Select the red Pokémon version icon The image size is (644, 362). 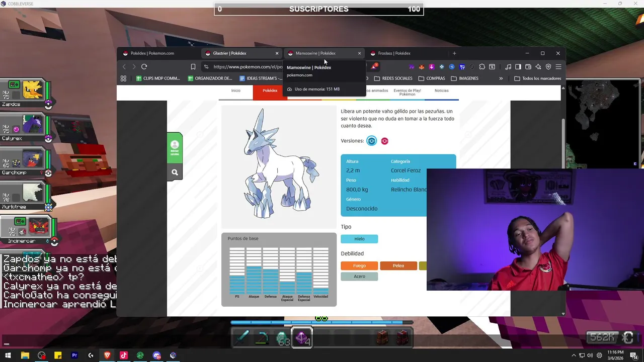click(x=384, y=141)
